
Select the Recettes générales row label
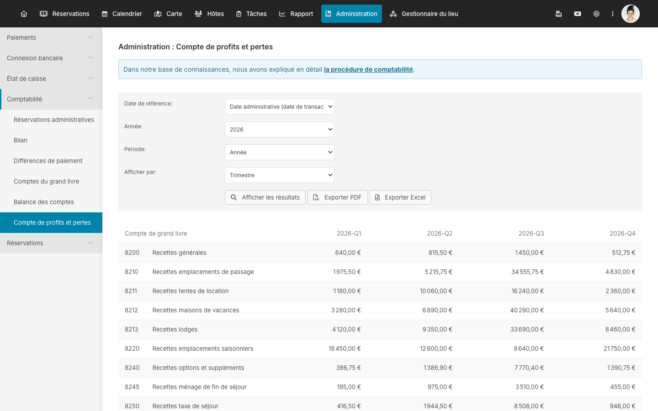[x=179, y=253]
